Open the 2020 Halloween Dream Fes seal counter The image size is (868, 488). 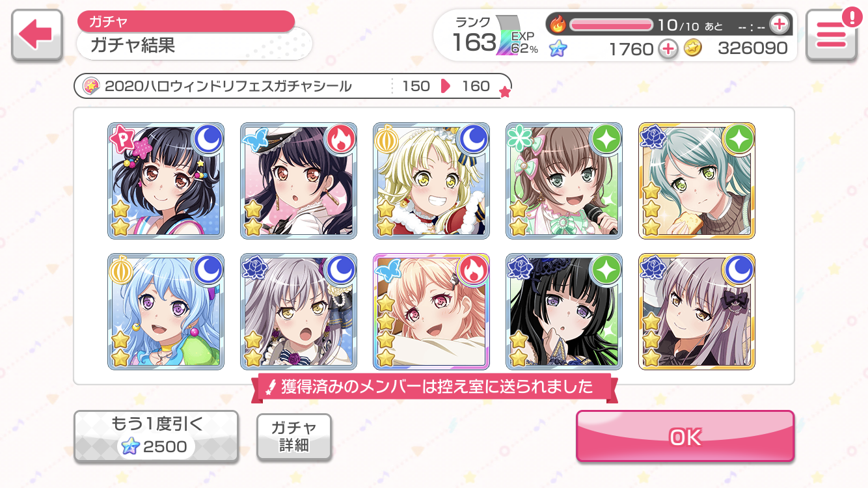point(293,86)
